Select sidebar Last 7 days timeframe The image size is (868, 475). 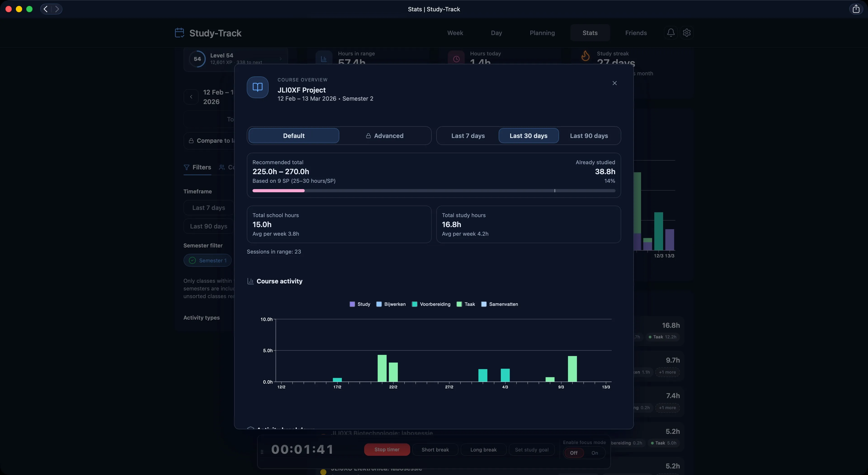point(209,208)
